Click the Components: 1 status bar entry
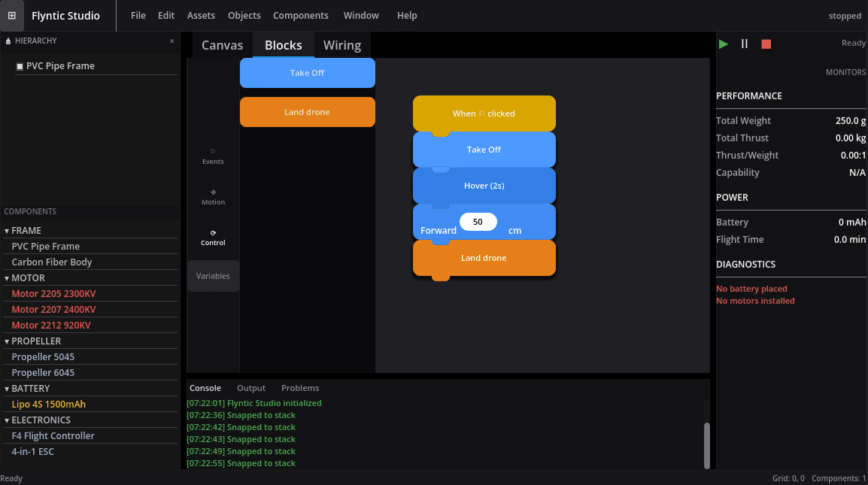This screenshot has height=485, width=868. click(839, 478)
